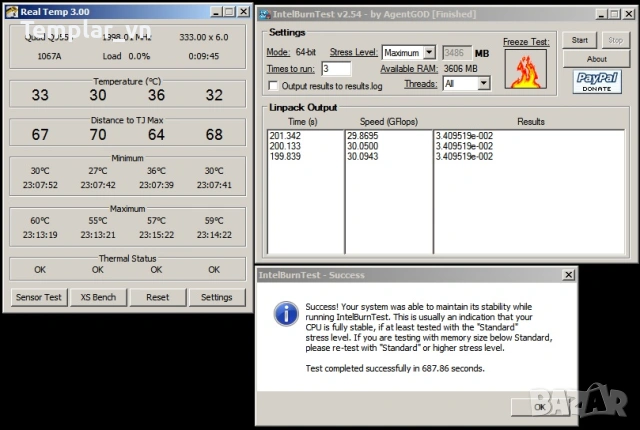This screenshot has width=640, height=430.
Task: Close the IntelBurnTest Success dialog
Action: point(568,275)
